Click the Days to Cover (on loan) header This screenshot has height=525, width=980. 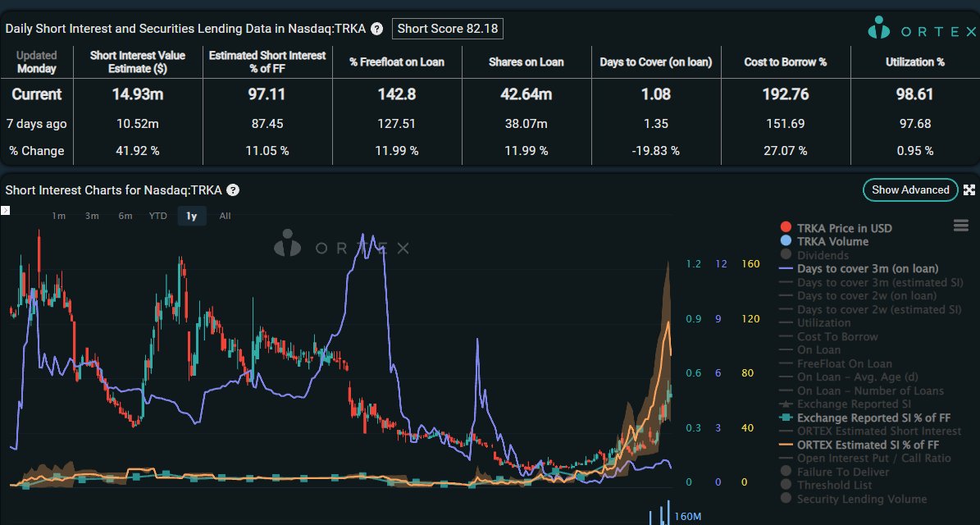click(655, 62)
